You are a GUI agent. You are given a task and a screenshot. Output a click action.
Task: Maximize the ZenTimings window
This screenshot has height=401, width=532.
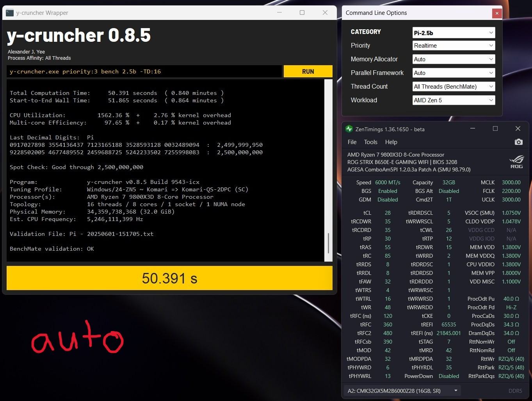[x=495, y=128]
